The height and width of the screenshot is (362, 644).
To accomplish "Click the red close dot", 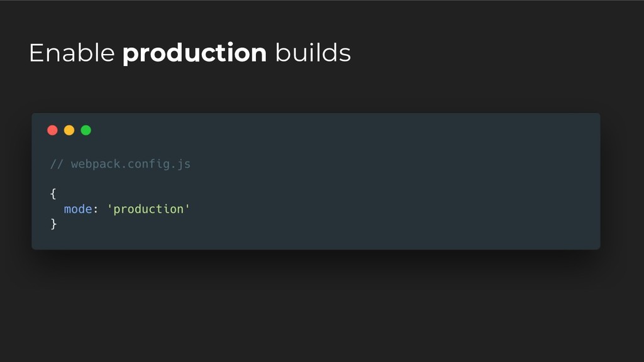I will pyautogui.click(x=52, y=130).
